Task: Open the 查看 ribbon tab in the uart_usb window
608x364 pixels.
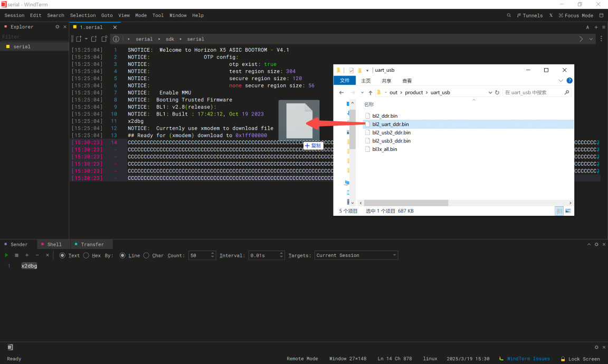Action: tap(407, 81)
